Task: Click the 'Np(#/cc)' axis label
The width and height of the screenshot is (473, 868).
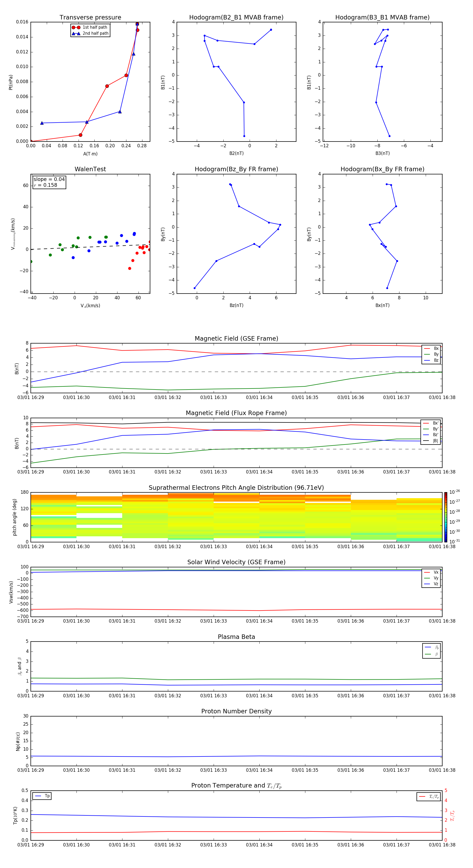Action: coord(18,741)
